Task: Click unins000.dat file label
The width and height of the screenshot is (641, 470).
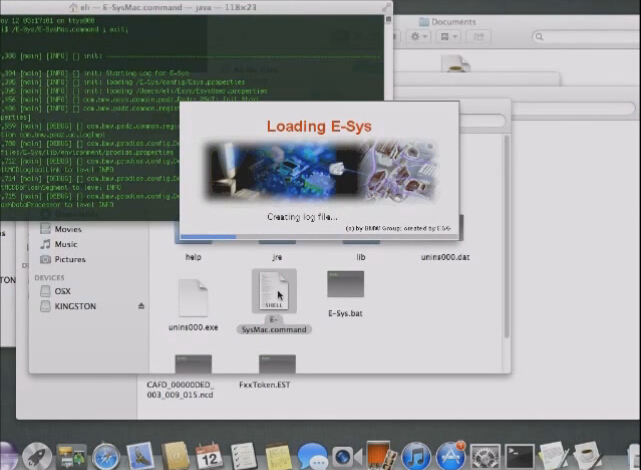Action: pyautogui.click(x=445, y=257)
